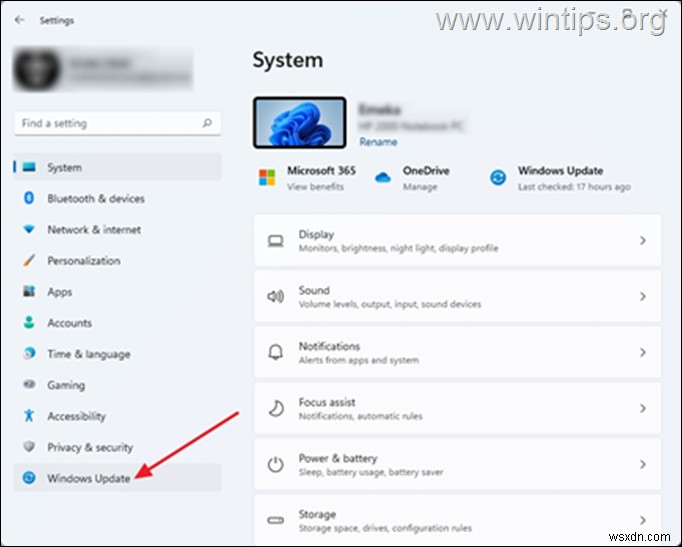Click the Sound speaker icon

[x=275, y=297]
